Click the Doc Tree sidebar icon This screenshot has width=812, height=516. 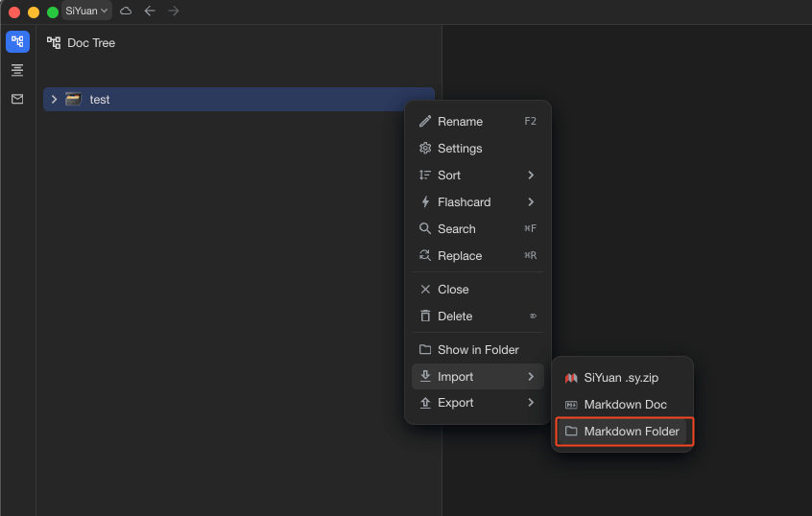(17, 42)
